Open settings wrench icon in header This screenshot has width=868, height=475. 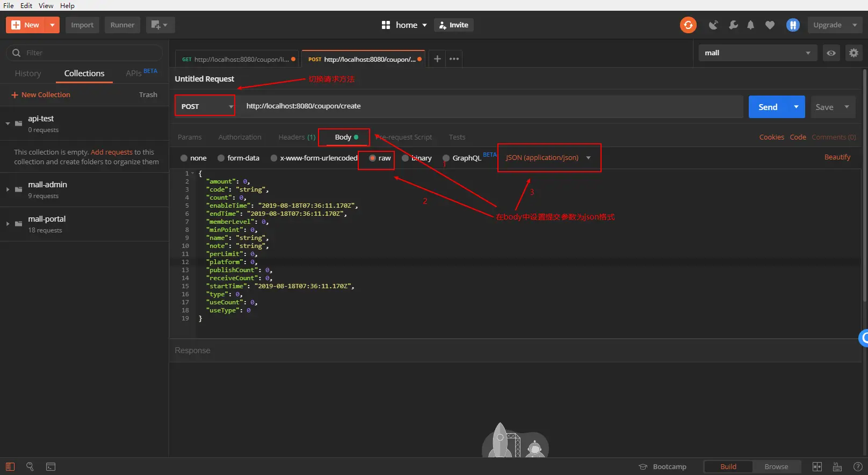(733, 25)
